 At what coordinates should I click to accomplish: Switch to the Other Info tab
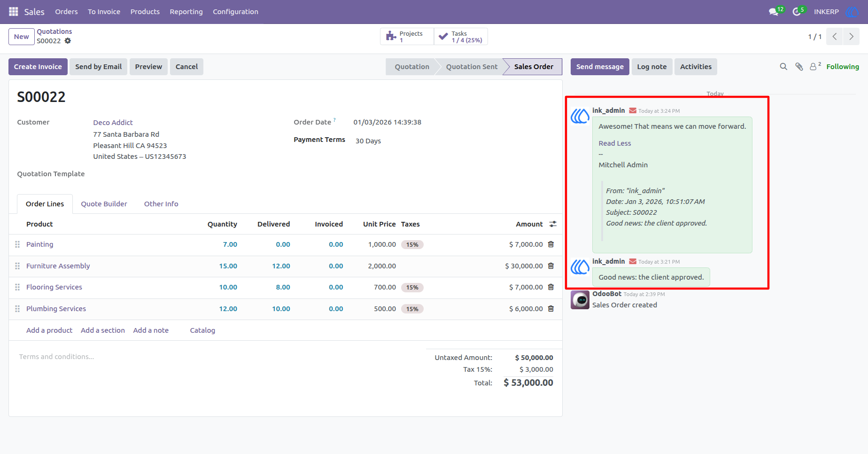tap(161, 204)
